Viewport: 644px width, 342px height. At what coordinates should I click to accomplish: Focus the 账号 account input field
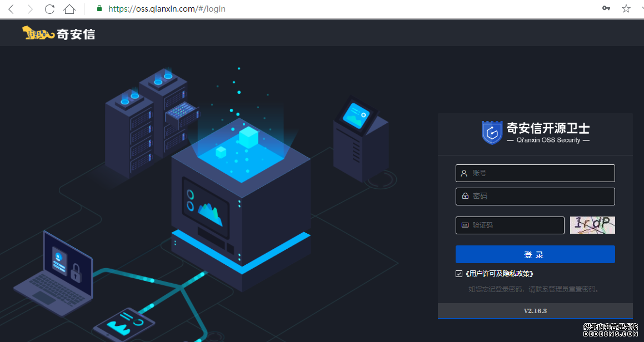coord(535,173)
